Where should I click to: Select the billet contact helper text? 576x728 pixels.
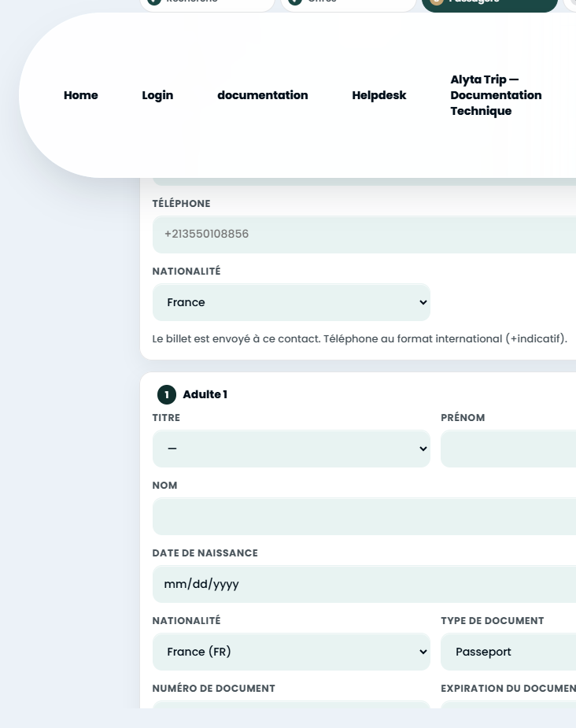tap(360, 339)
